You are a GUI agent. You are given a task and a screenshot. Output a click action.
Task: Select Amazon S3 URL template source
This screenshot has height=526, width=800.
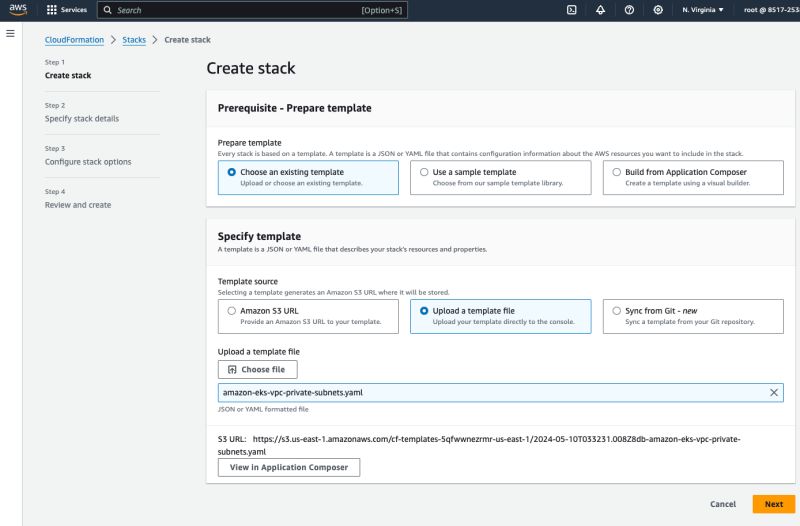(308, 316)
